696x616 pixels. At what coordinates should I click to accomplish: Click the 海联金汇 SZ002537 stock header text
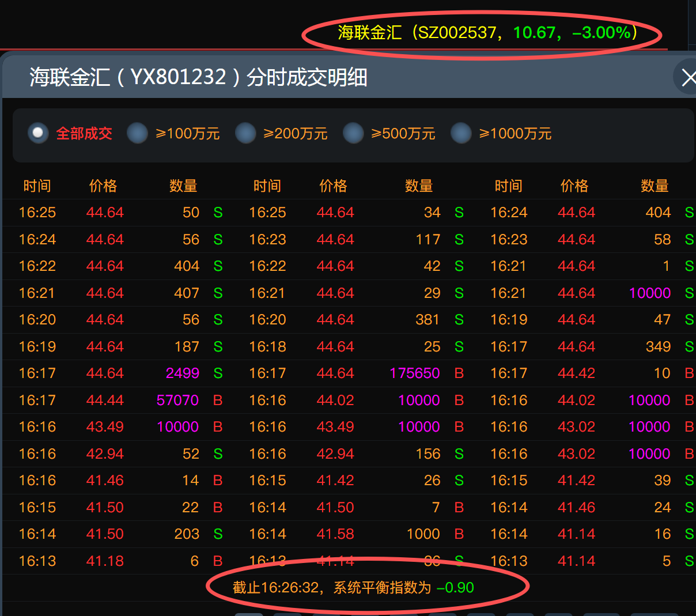[488, 32]
